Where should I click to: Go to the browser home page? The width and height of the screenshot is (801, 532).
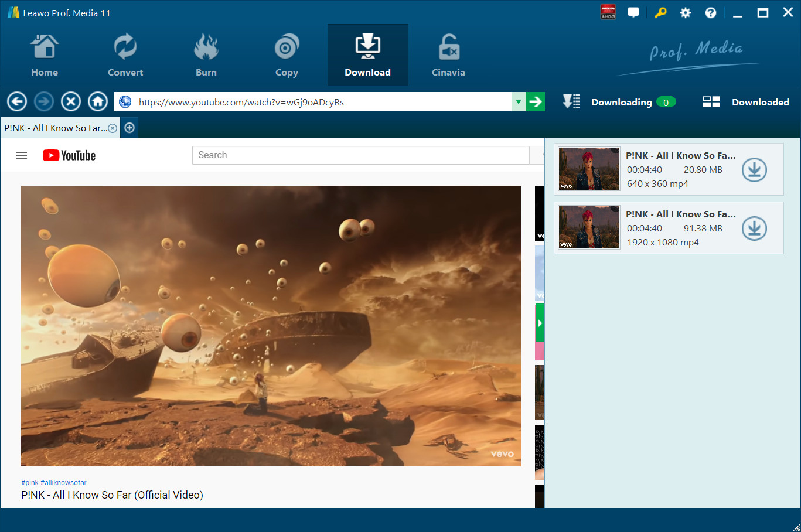98,102
